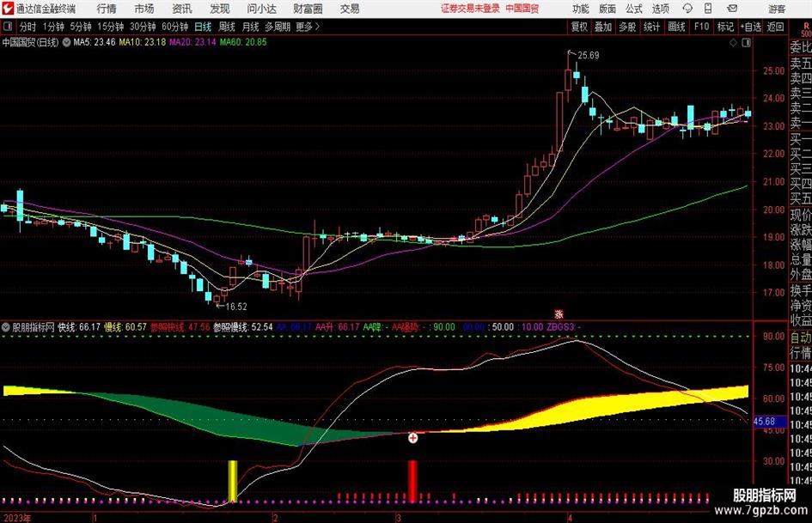The image size is (812, 523).
Task: Open the 多周期 multi-period view
Action: [x=278, y=27]
